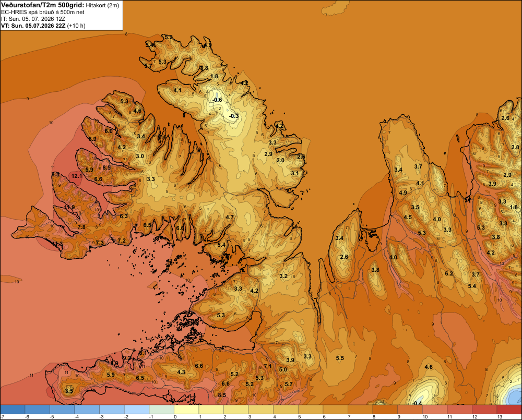
Task: Select the EC-HRES model description text
Action: pyautogui.click(x=43, y=12)
